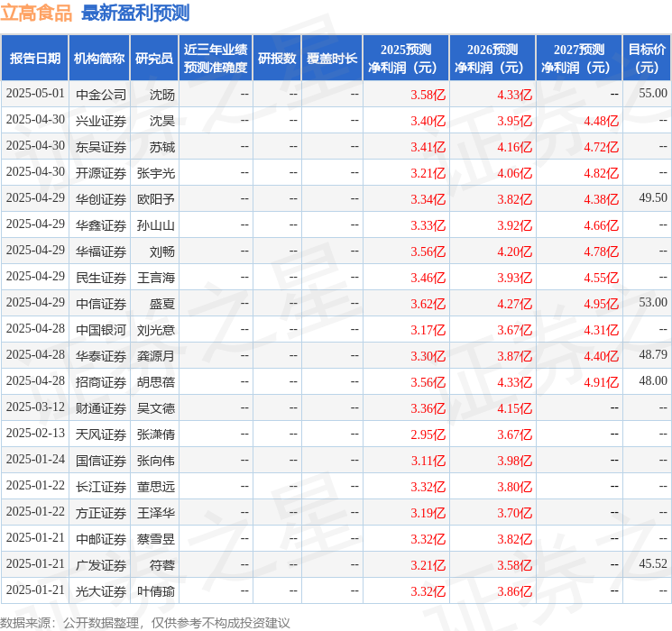Click target price 53.00

pyautogui.click(x=653, y=302)
